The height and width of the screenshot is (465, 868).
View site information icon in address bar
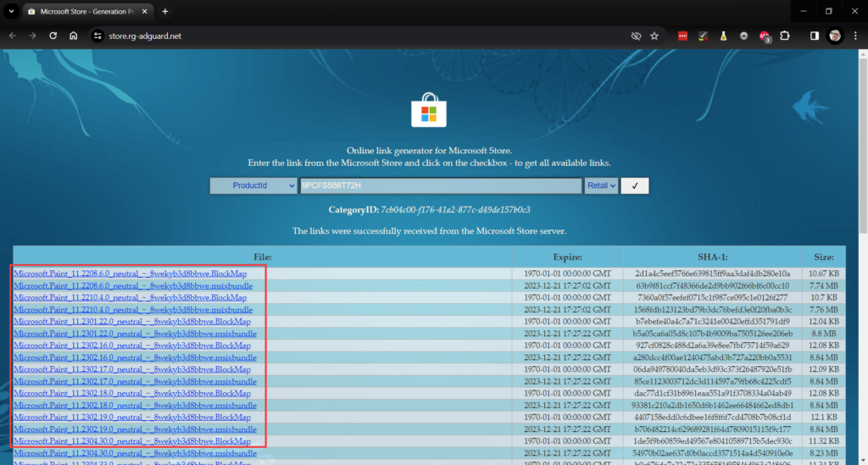tap(97, 36)
